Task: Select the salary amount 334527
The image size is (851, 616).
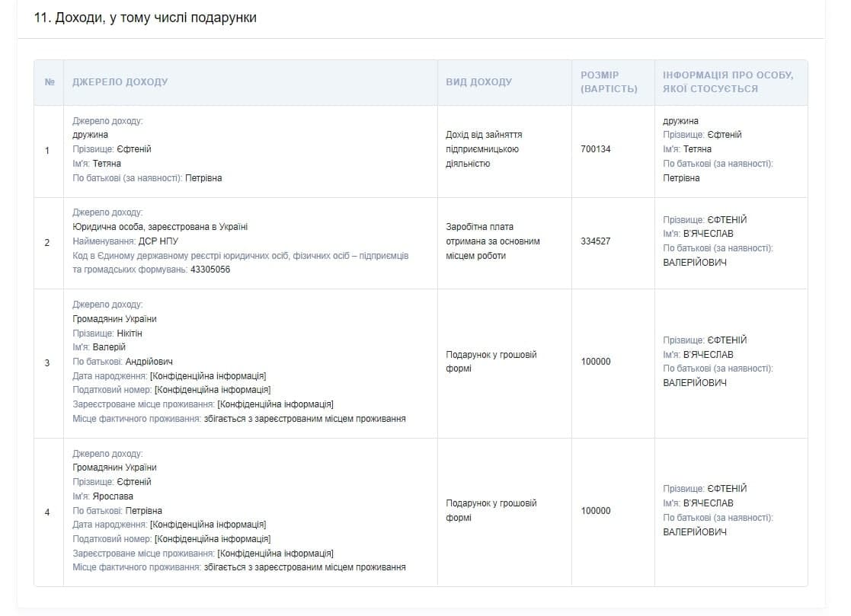Action: pyautogui.click(x=595, y=241)
